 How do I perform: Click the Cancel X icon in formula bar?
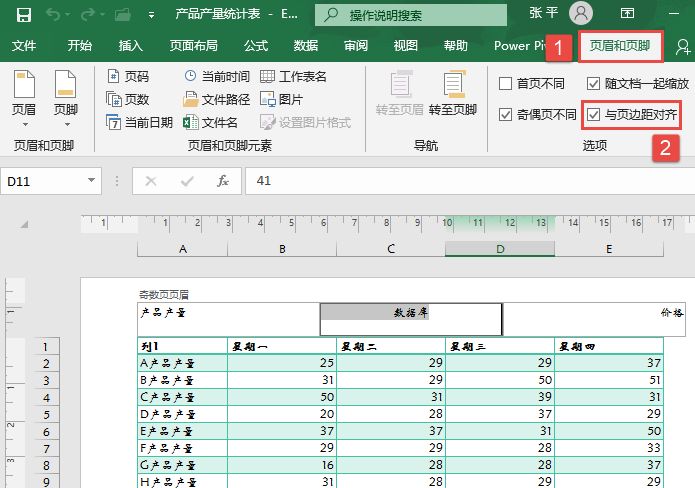click(151, 181)
